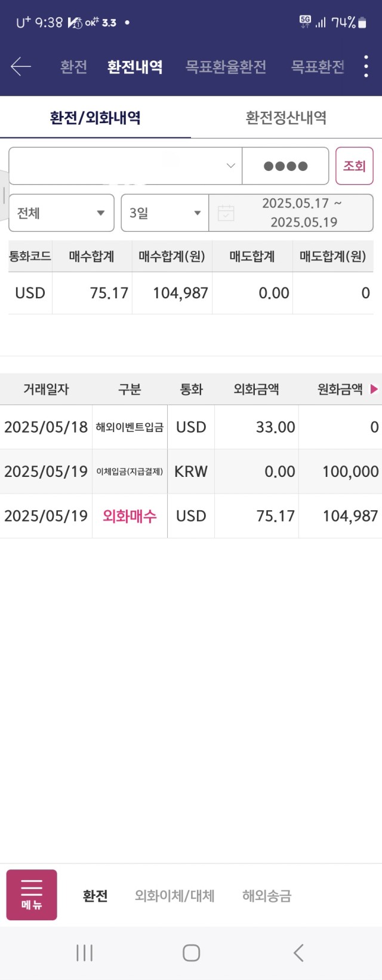Go to 해외송금 in bottom bar

click(267, 896)
